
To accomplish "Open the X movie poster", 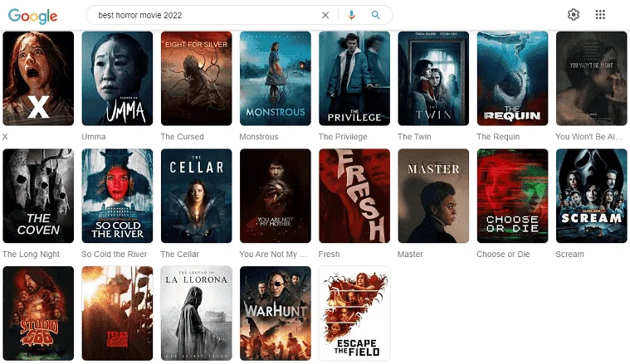I will click(x=38, y=78).
